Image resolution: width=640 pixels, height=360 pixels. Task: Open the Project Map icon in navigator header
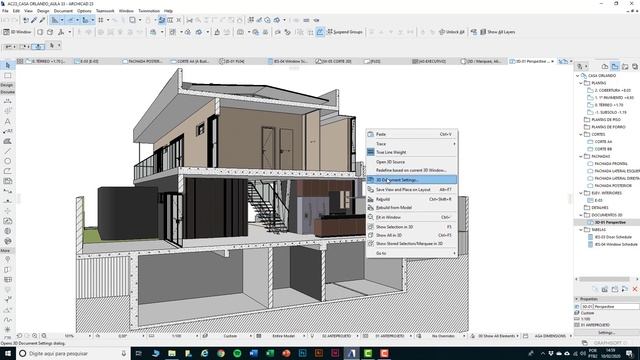(x=605, y=67)
